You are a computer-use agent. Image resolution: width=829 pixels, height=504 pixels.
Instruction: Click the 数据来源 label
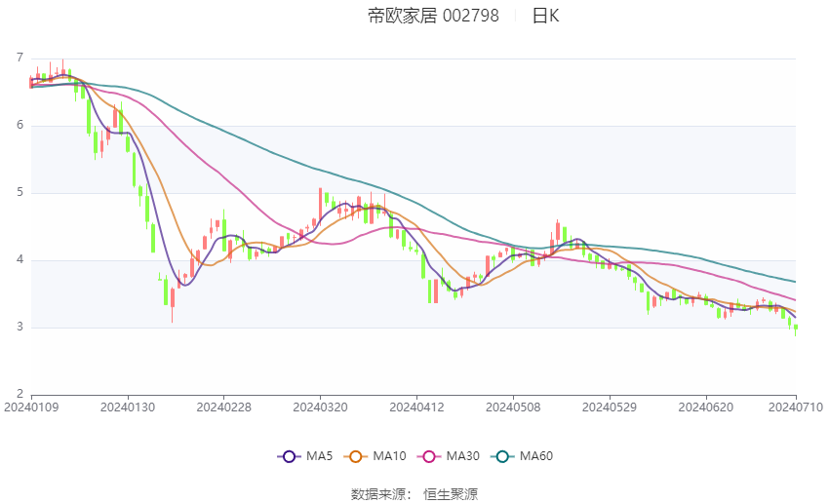point(378,494)
